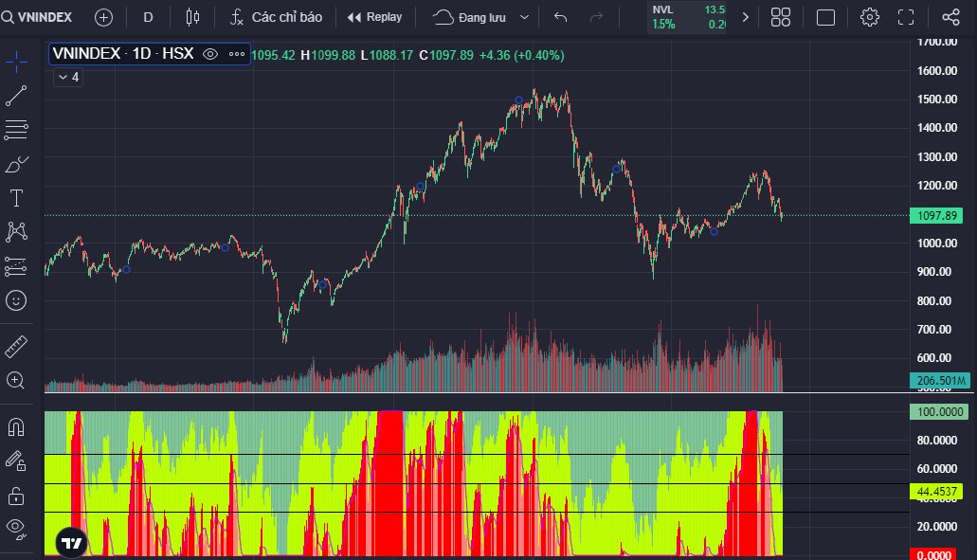Undo the last chart action
The width and height of the screenshot is (977, 560).
561,17
